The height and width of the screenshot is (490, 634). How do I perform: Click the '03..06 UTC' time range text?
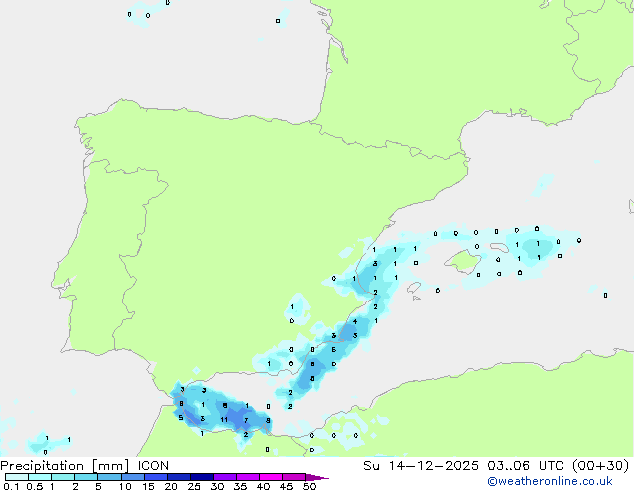point(524,466)
